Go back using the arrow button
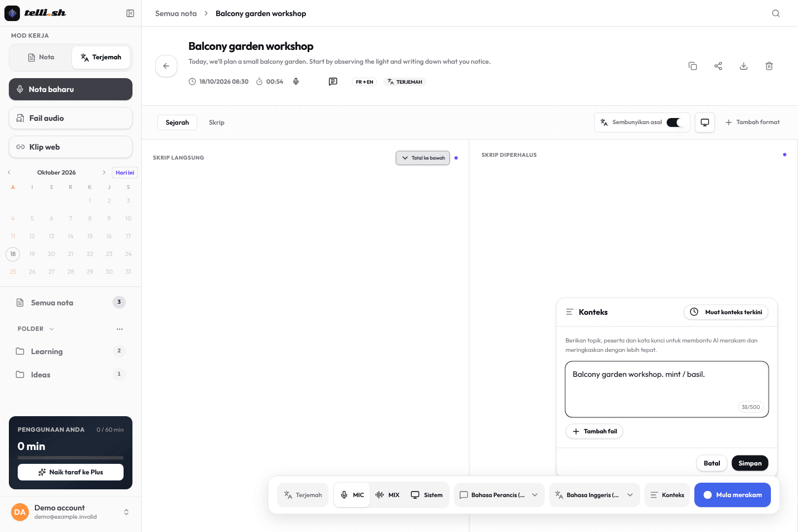The width and height of the screenshot is (798, 532). pos(166,66)
